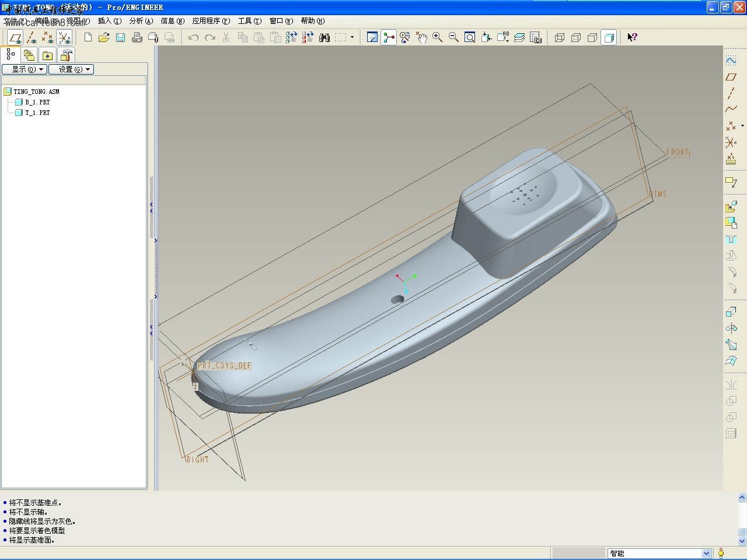Image resolution: width=747 pixels, height=560 pixels.
Task: Click message area scroll down arrow
Action: point(742,541)
